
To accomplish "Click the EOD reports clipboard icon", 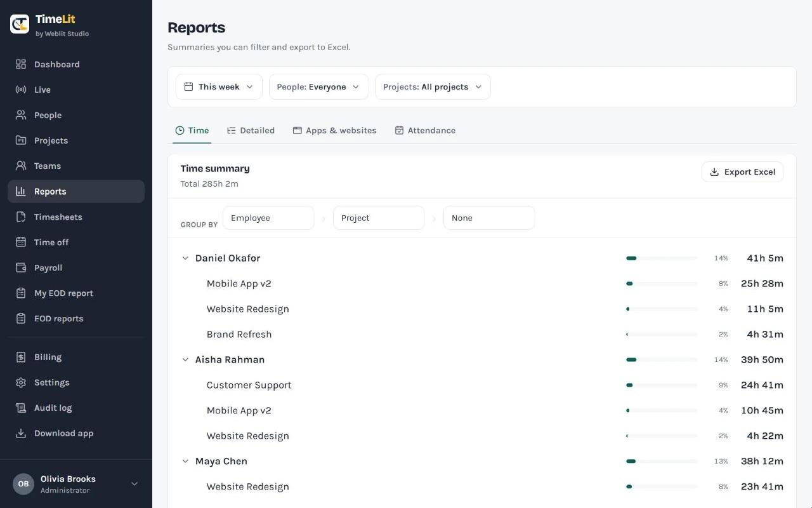I will [21, 318].
